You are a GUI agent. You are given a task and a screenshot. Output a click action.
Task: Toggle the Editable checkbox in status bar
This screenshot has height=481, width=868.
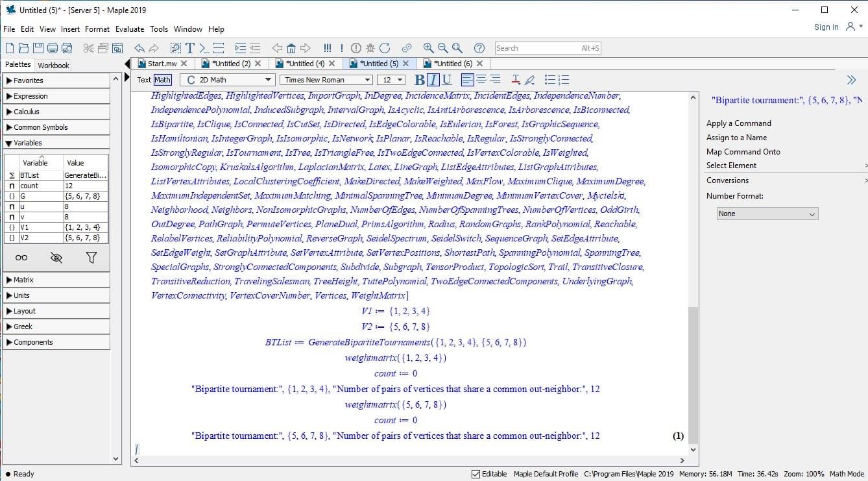(x=476, y=474)
